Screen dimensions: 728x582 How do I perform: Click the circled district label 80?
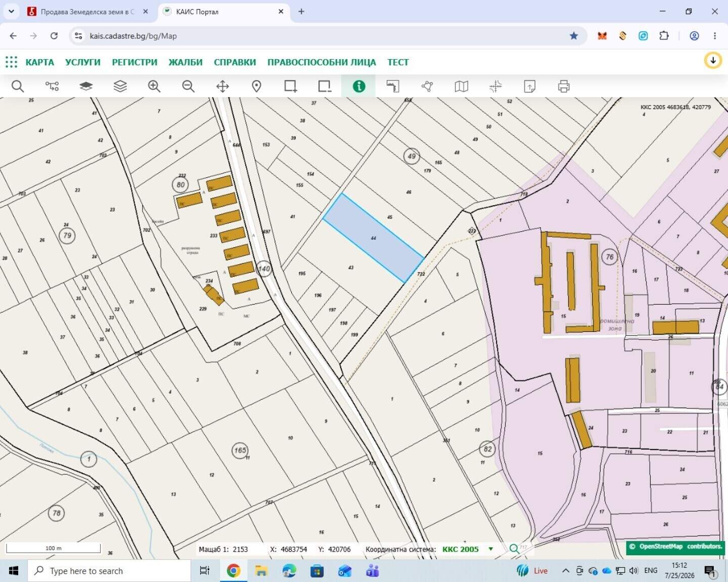[180, 185]
